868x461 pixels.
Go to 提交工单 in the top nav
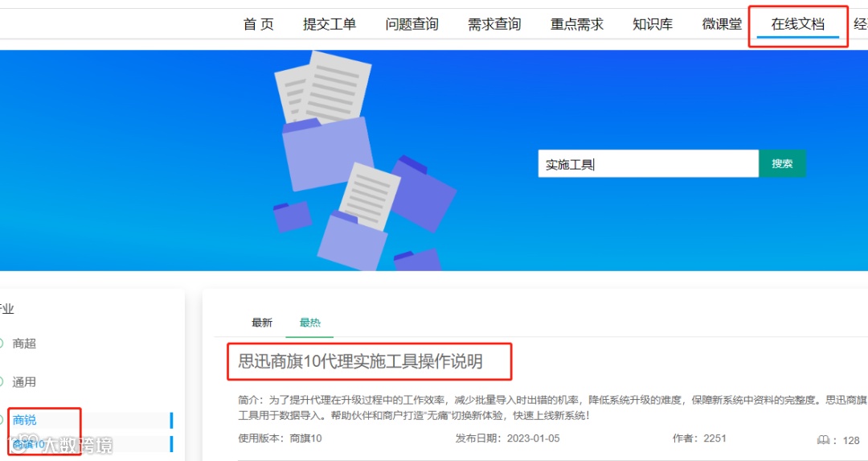(x=330, y=24)
